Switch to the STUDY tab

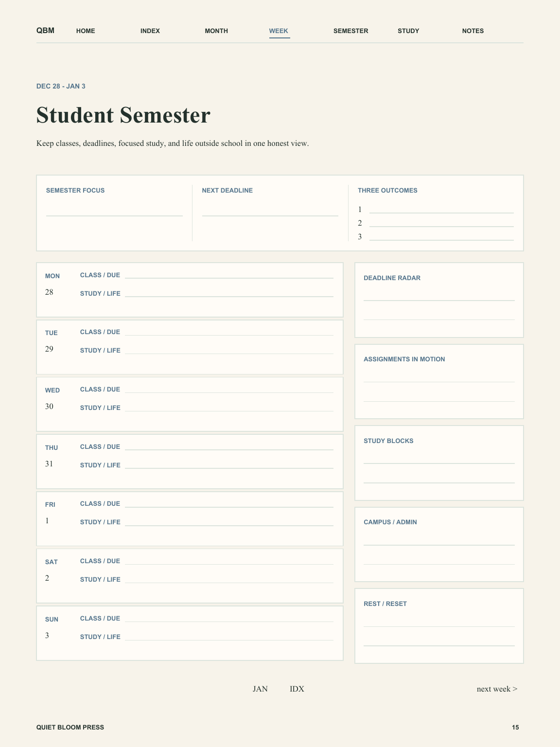pyautogui.click(x=408, y=31)
